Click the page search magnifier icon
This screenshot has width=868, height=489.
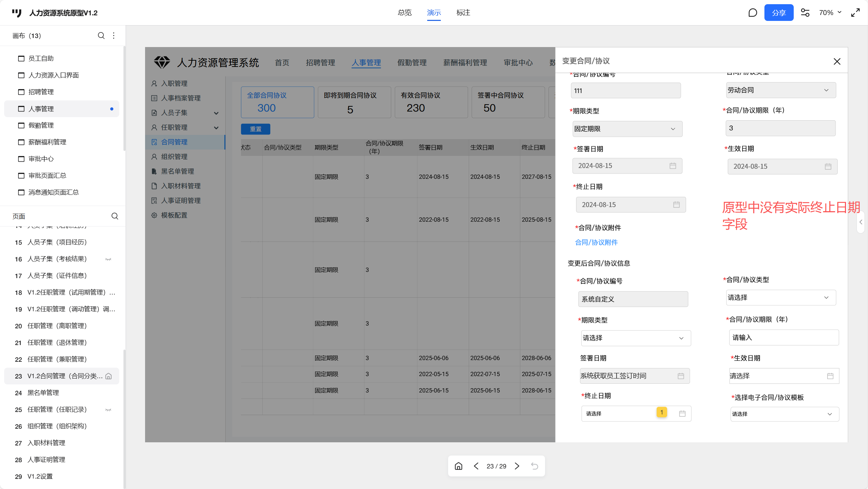115,216
